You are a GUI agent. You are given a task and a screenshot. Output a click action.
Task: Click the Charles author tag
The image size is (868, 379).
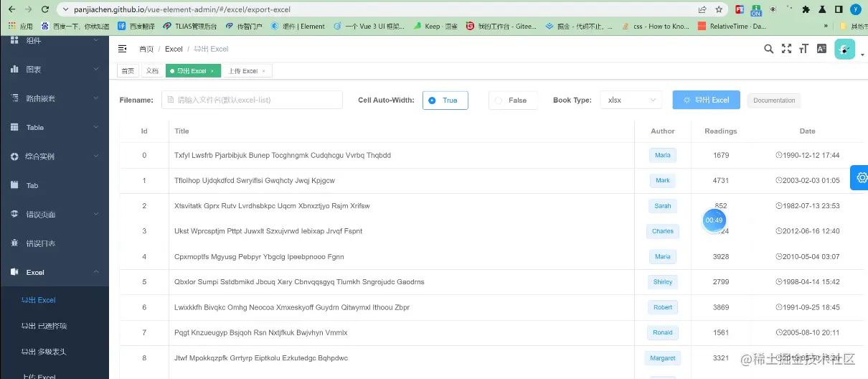click(x=662, y=231)
